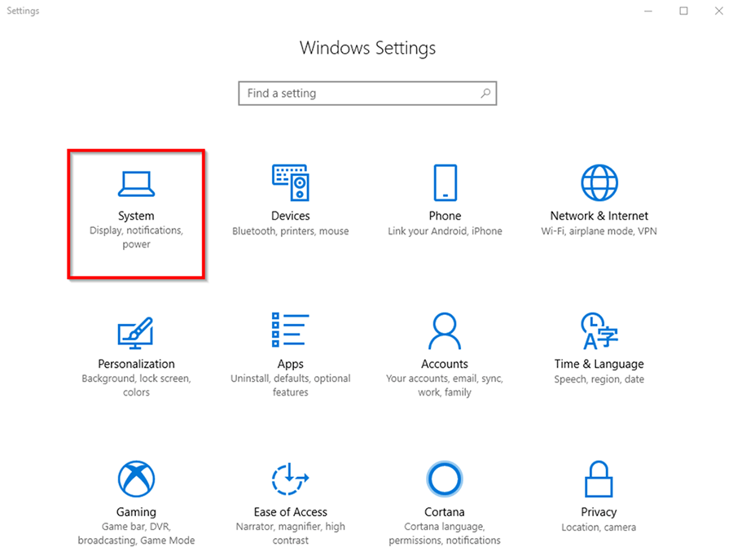Open Apps list icon
733x560 pixels.
[x=290, y=330]
